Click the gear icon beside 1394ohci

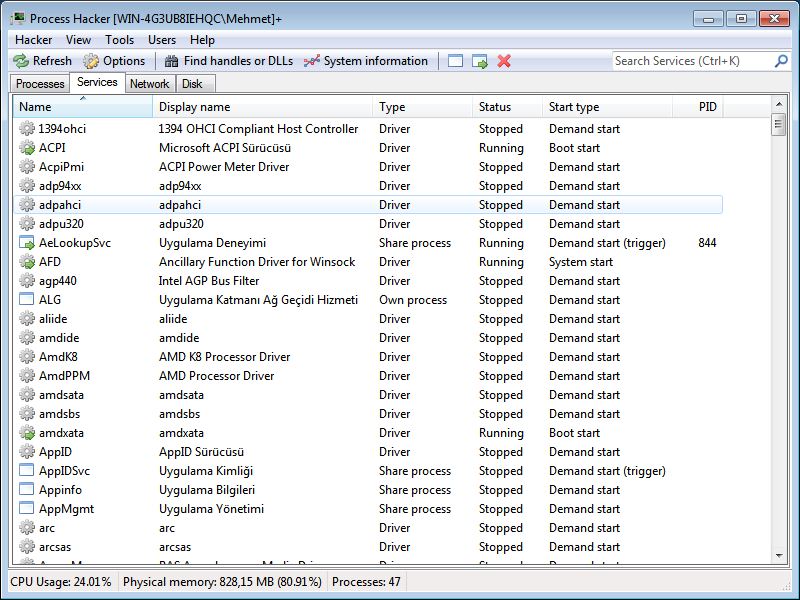27,129
